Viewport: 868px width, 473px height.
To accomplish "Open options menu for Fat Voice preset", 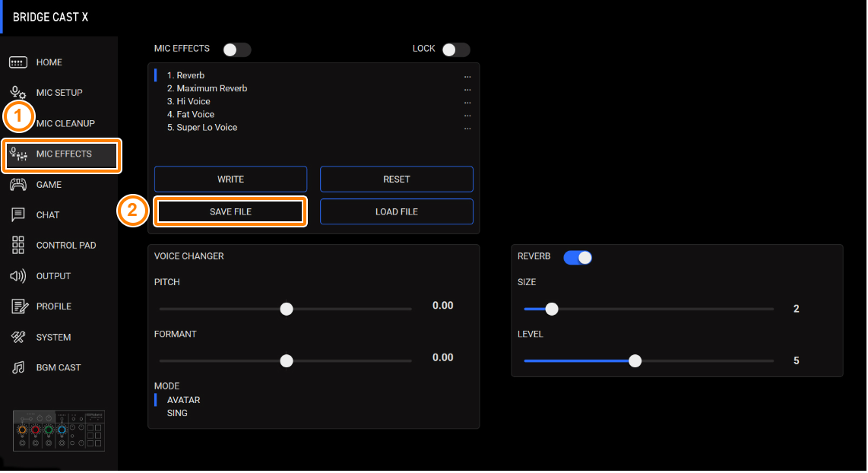I will (x=467, y=115).
